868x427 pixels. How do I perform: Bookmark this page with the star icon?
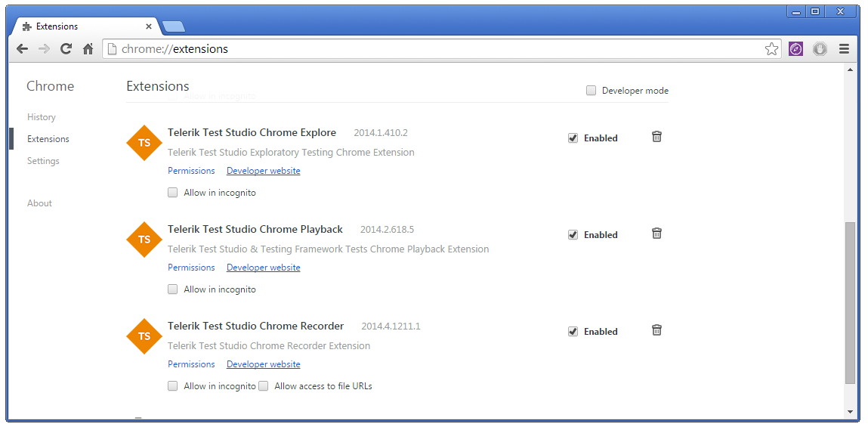click(x=771, y=49)
